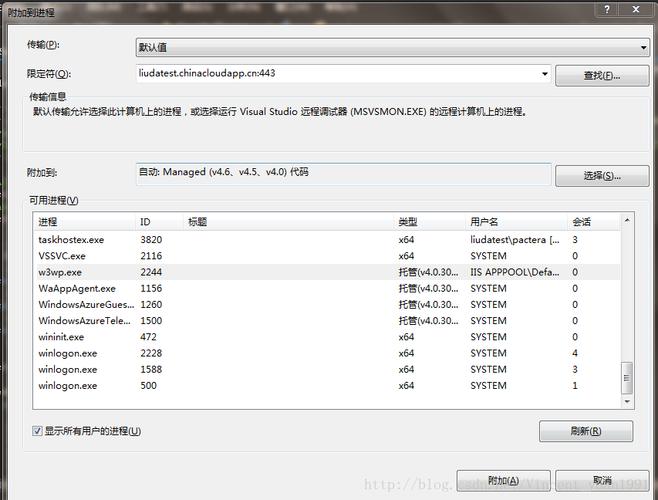Sort by the ID column header
Viewport: 658px width, 500px height.
[160, 222]
